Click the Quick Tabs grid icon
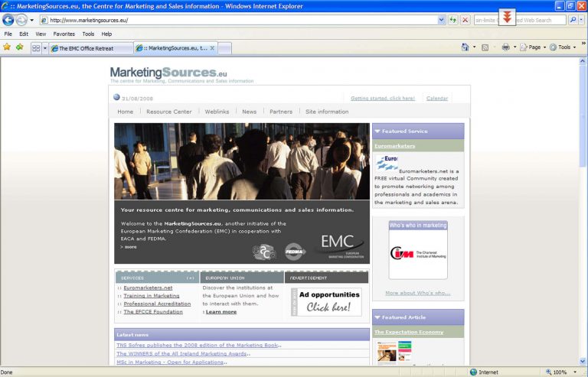The height and width of the screenshot is (377, 588). 36,48
